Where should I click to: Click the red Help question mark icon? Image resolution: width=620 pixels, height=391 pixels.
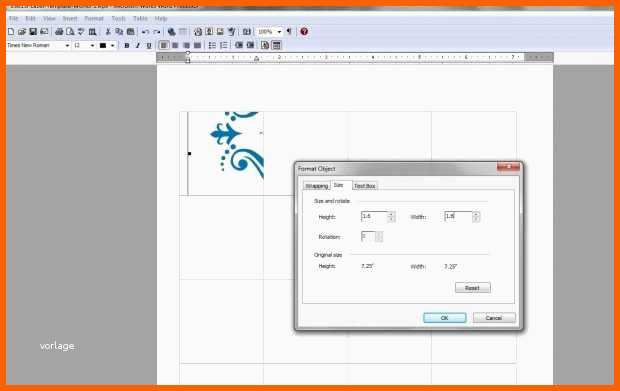(x=304, y=31)
